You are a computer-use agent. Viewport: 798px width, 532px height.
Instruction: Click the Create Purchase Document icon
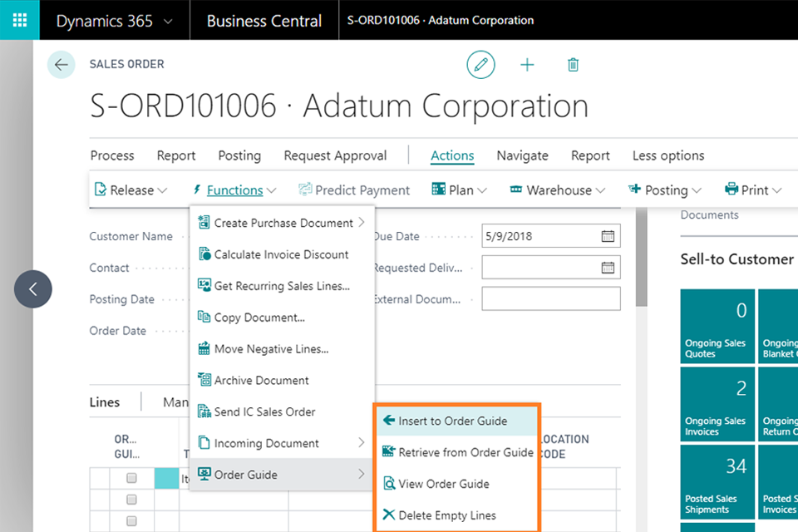click(x=204, y=222)
